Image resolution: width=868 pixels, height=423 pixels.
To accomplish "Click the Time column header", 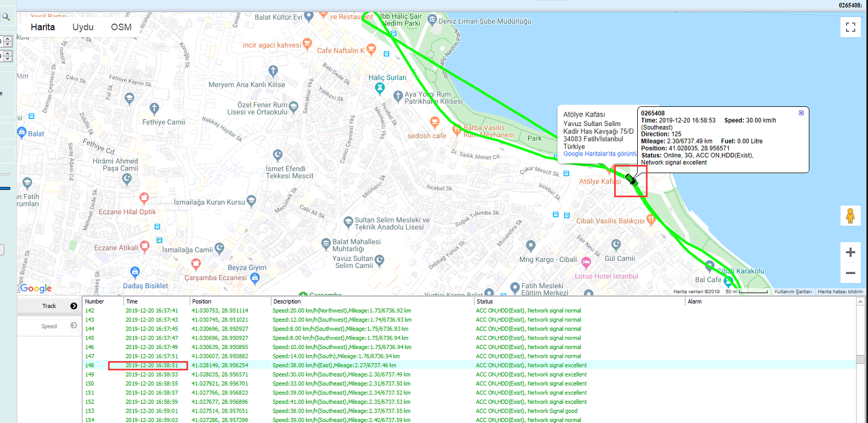I will coord(157,301).
